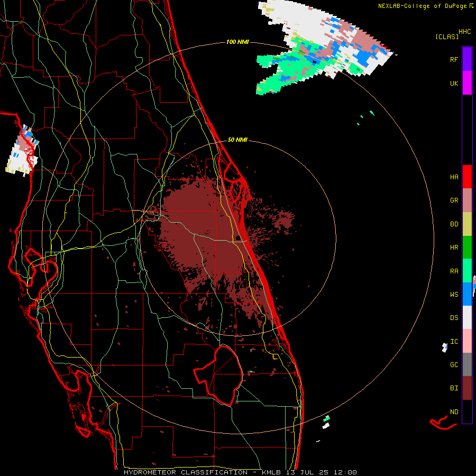
Task: Click the magenta UK legend color swatch
Action: click(x=467, y=83)
